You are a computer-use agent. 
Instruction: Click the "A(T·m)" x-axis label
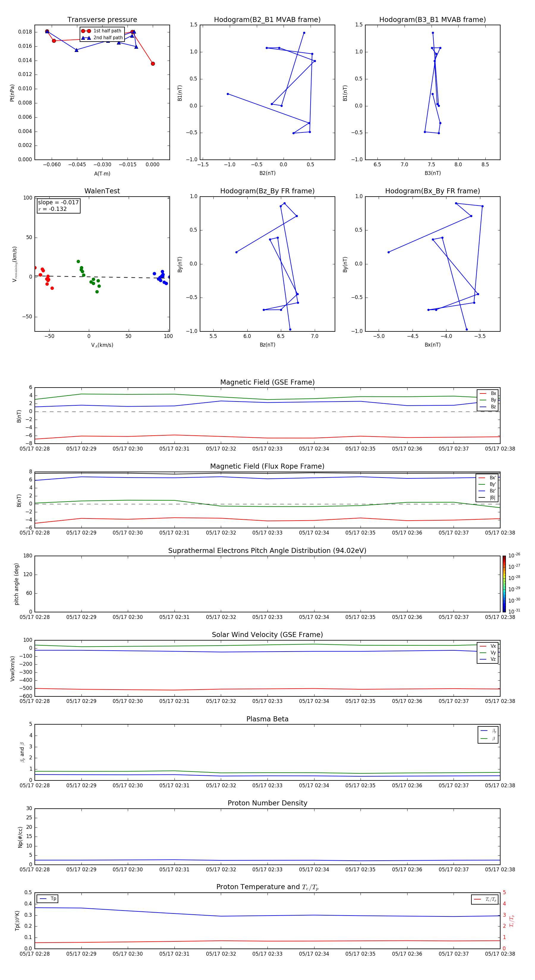tap(102, 173)
